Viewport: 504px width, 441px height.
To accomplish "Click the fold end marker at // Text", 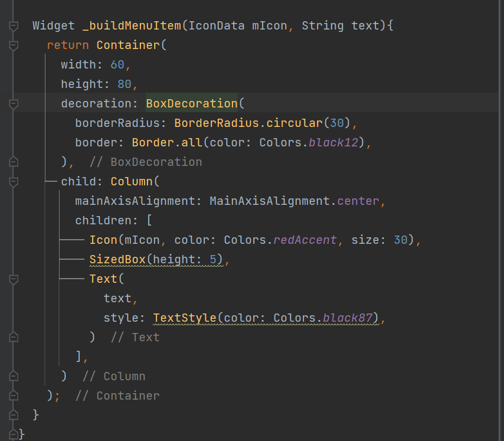I will pyautogui.click(x=14, y=337).
